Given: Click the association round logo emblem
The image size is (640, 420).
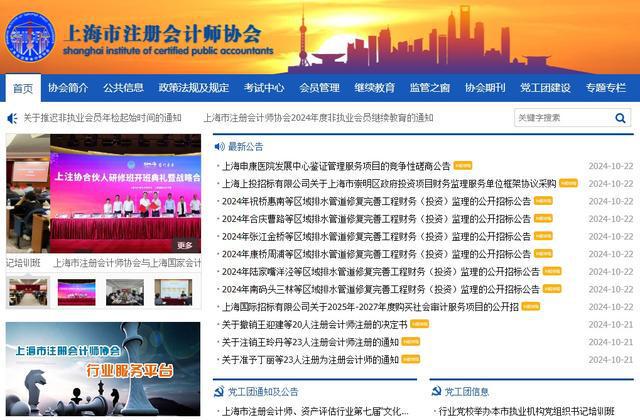Looking at the screenshot, I should pyautogui.click(x=30, y=38).
